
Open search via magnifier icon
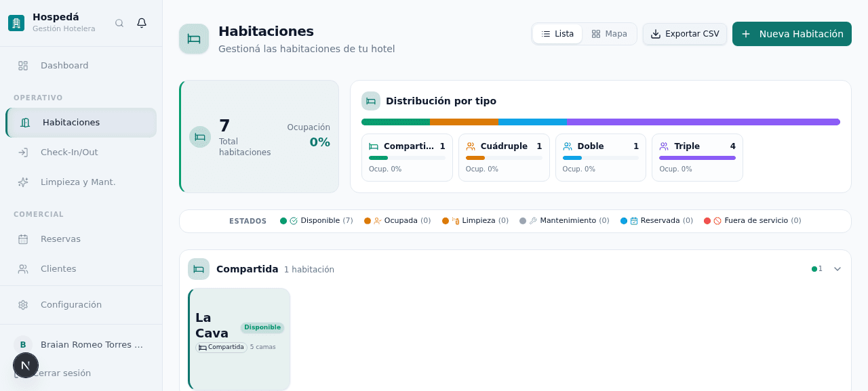pos(119,23)
